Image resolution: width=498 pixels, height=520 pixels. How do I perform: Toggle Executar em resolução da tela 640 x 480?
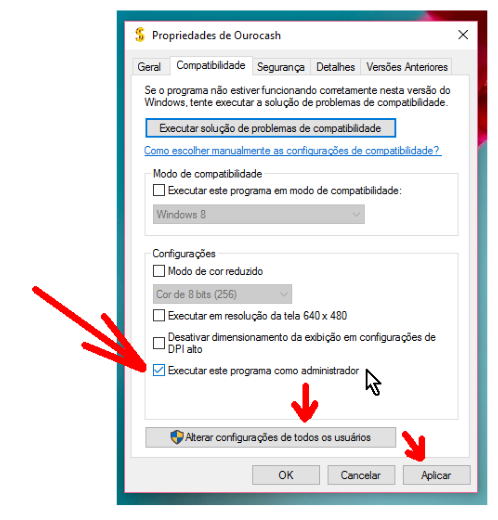pos(159,315)
